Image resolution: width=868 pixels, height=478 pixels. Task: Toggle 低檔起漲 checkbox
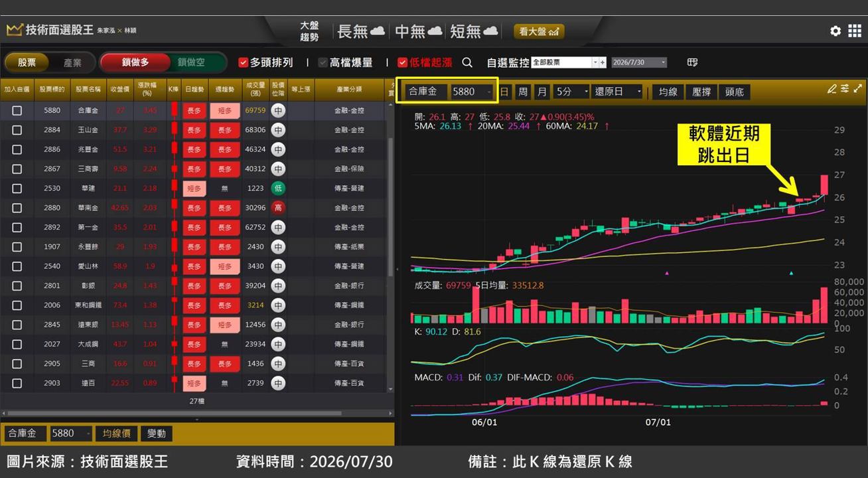(x=402, y=62)
